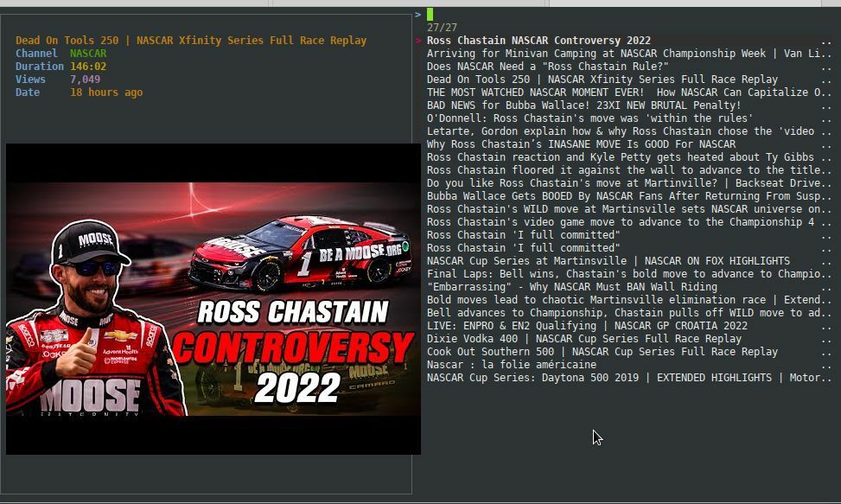The width and height of the screenshot is (841, 504).
Task: Select 'LIVE: ENPRO & EN2 Qualifying' row
Action: point(628,325)
